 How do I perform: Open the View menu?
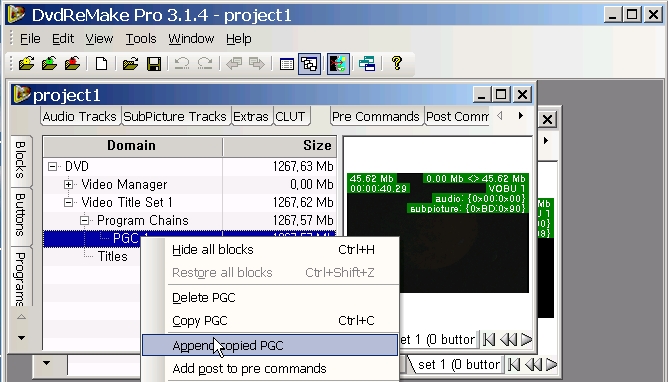pyautogui.click(x=99, y=39)
